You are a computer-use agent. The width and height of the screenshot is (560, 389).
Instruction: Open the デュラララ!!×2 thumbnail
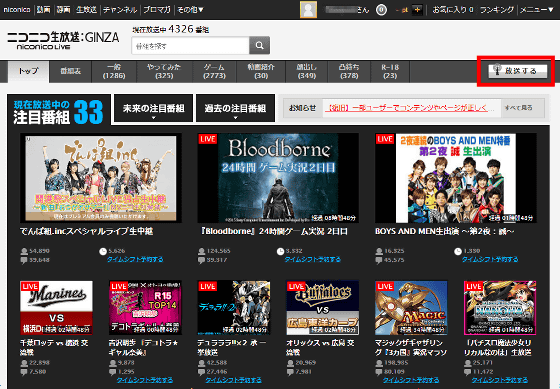tap(234, 308)
